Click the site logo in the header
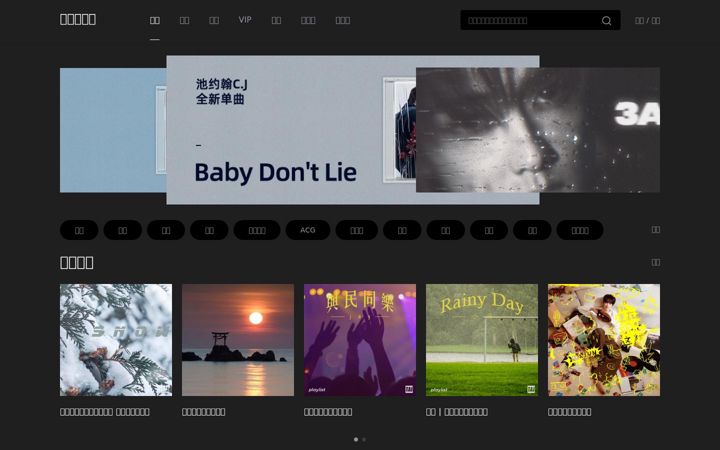The width and height of the screenshot is (720, 450). tap(78, 19)
